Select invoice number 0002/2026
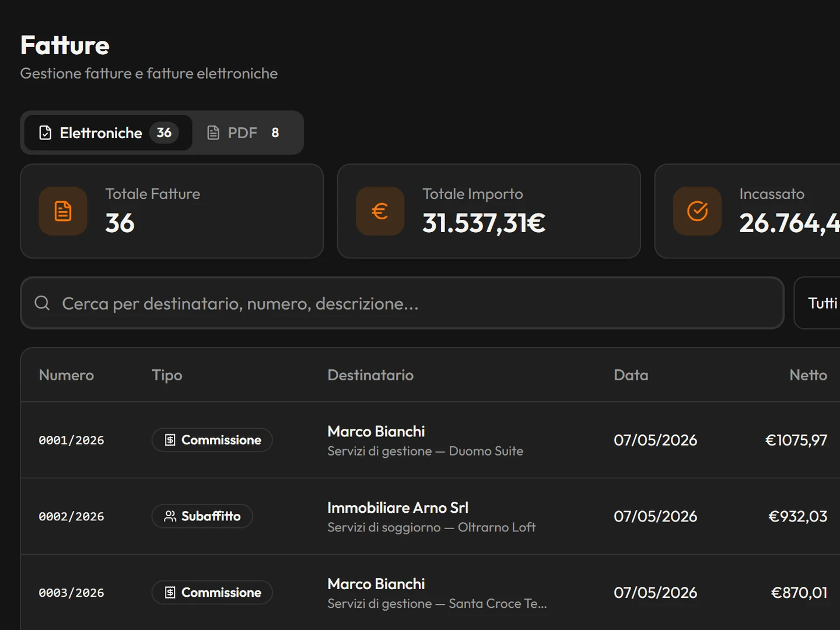The width and height of the screenshot is (840, 630). coord(71,517)
